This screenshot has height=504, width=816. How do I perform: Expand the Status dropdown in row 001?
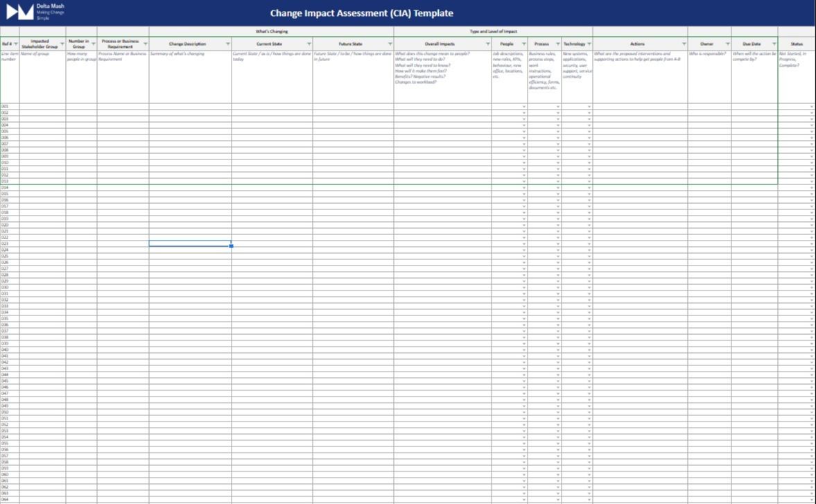tap(812, 107)
